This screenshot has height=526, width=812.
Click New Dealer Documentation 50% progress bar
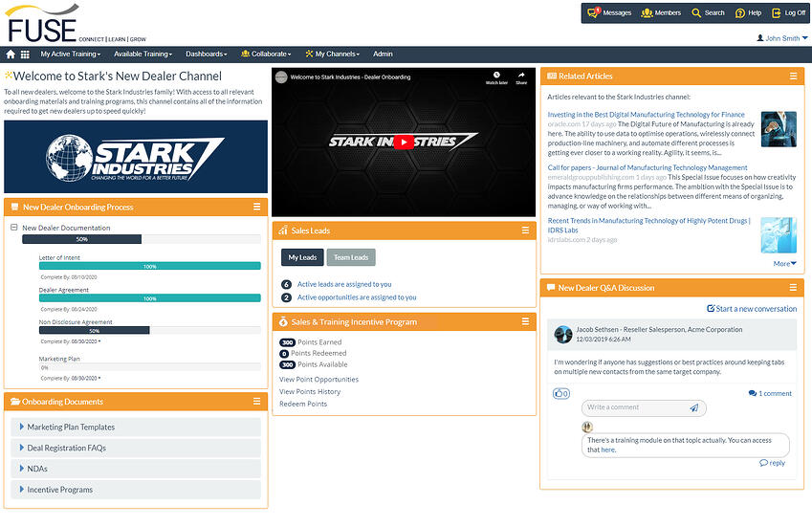point(142,239)
